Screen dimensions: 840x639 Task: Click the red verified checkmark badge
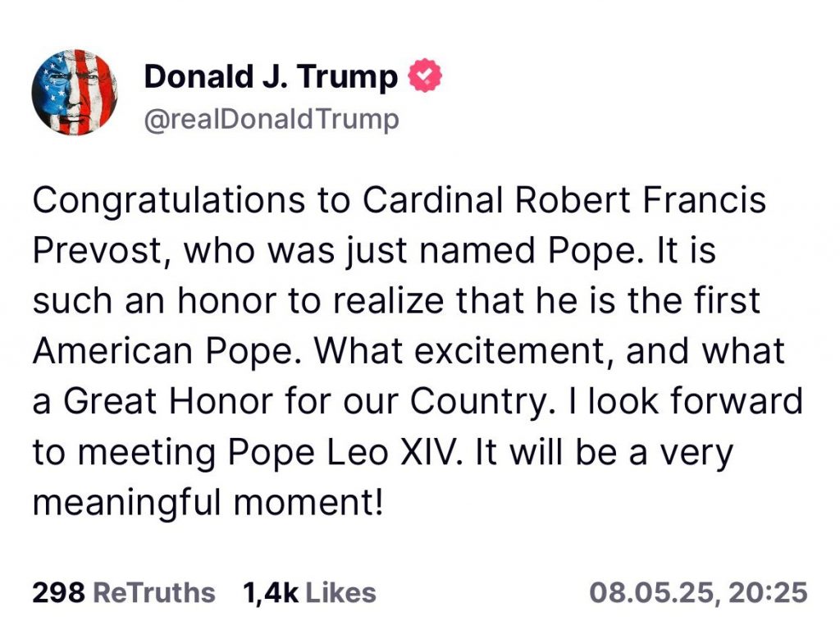coord(426,75)
